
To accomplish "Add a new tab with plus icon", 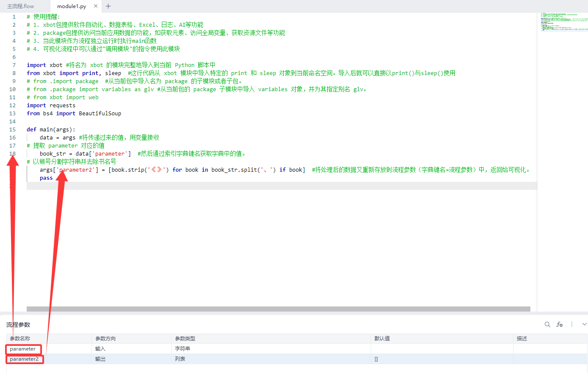I will click(x=108, y=6).
